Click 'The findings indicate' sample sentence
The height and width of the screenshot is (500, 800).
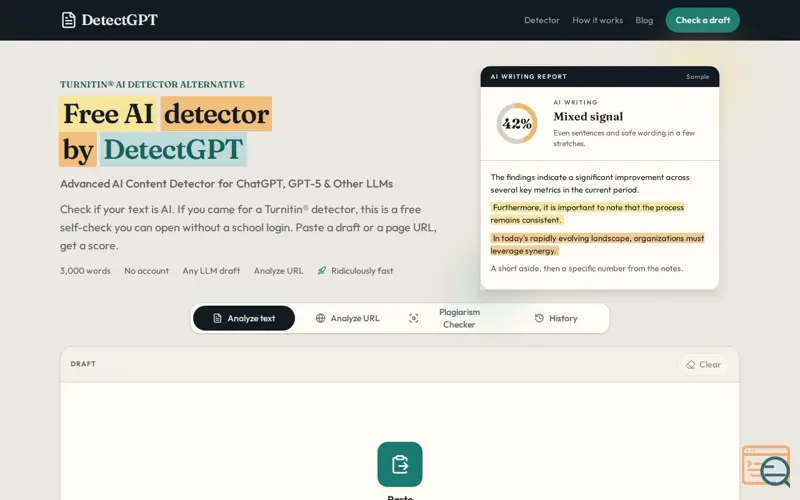(590, 184)
